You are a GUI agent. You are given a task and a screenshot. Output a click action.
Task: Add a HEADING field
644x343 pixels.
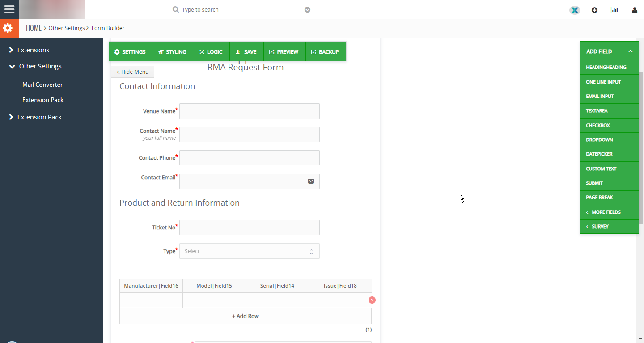(610, 67)
